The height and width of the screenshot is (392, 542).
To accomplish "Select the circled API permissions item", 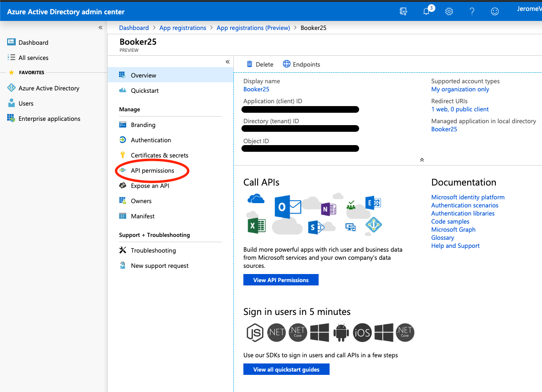I will [153, 170].
